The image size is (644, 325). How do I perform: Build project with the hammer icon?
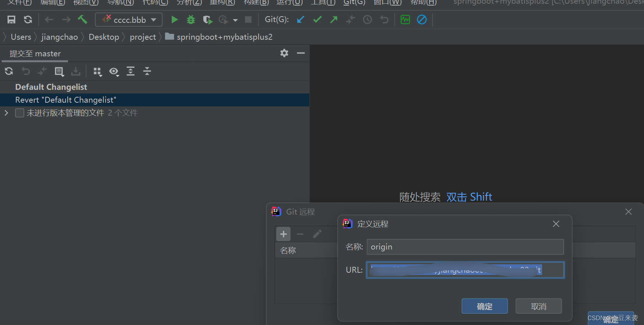click(x=82, y=20)
